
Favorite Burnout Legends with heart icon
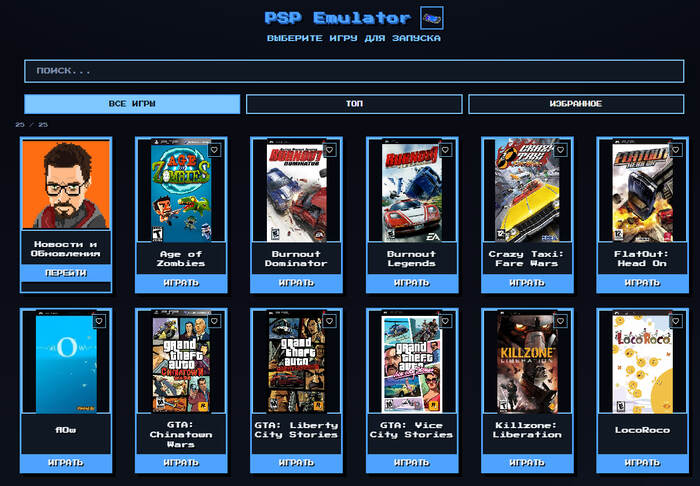445,150
